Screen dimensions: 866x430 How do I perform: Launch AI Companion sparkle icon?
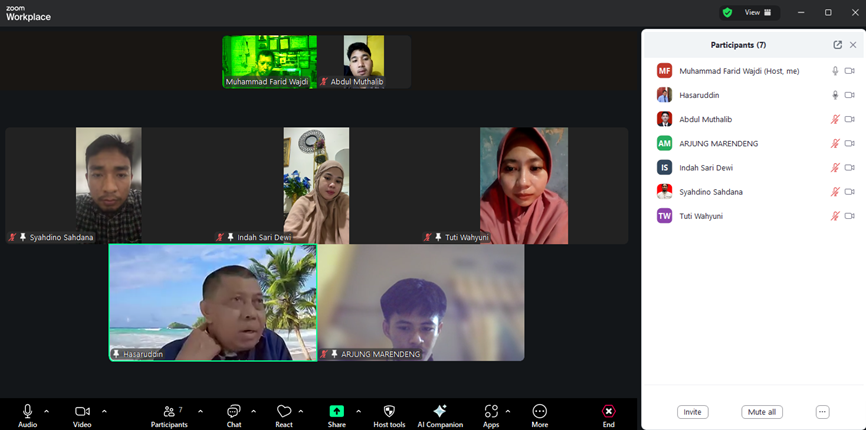click(x=440, y=411)
